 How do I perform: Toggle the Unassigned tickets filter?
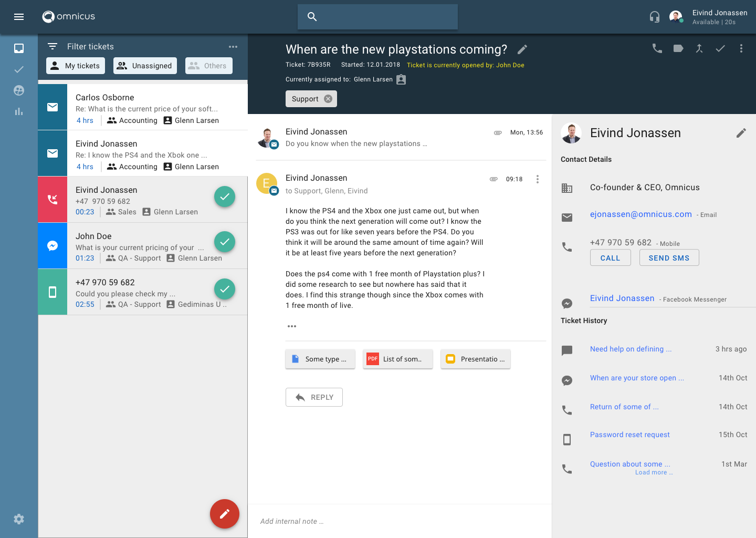(145, 66)
